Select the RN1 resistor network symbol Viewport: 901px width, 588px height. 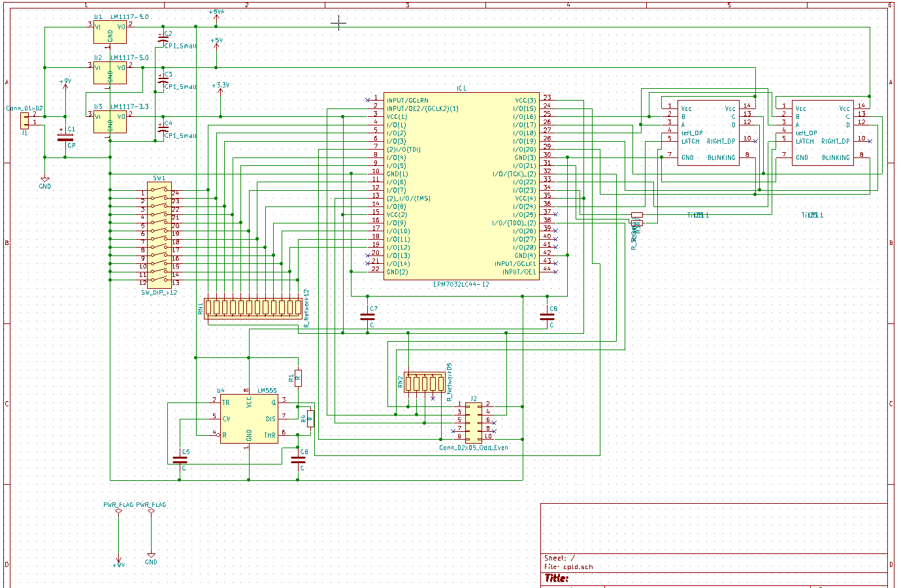point(253,308)
